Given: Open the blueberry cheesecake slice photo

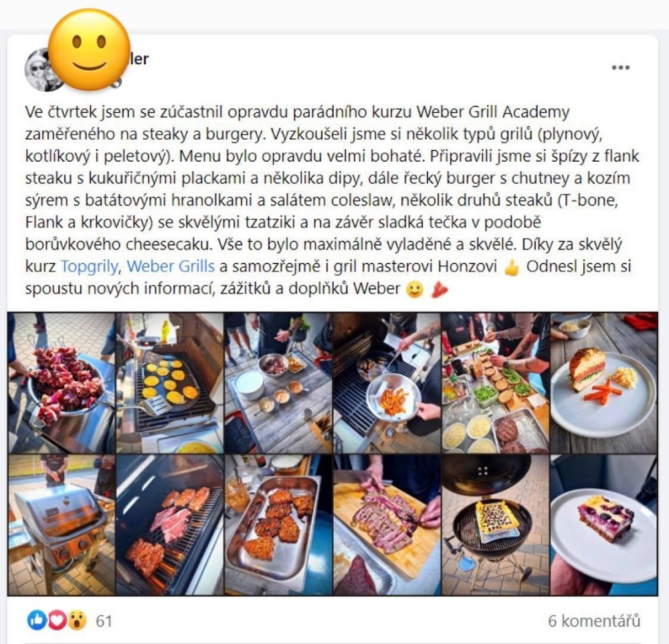Looking at the screenshot, I should point(604,525).
